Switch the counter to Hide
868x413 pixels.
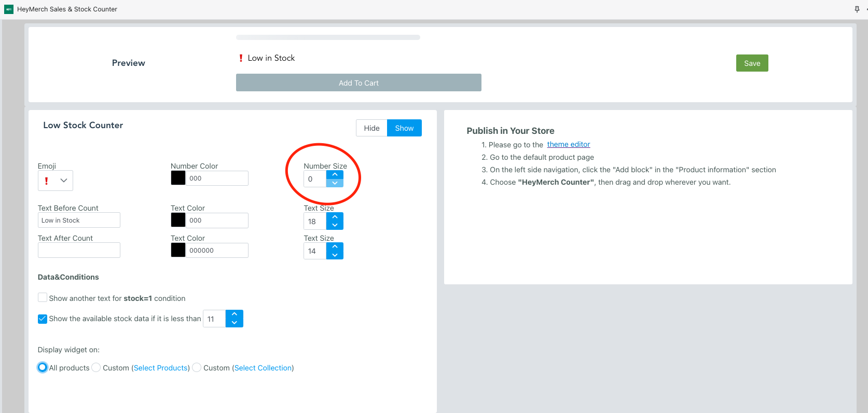(x=371, y=128)
